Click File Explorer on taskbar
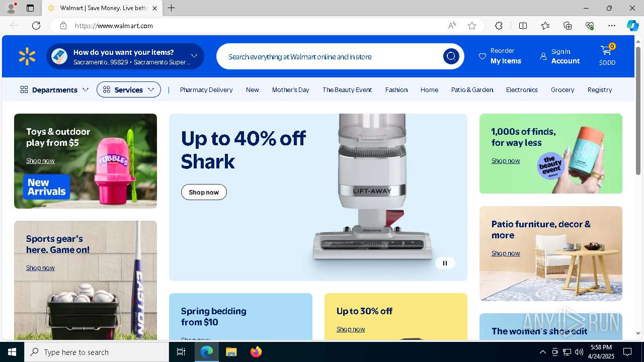The image size is (644, 362). tap(231, 352)
